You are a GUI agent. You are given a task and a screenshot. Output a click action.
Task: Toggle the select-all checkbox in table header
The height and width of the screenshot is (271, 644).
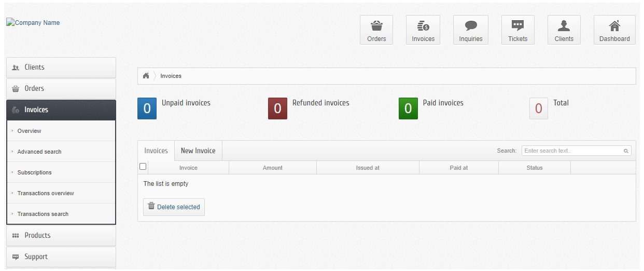pyautogui.click(x=143, y=167)
